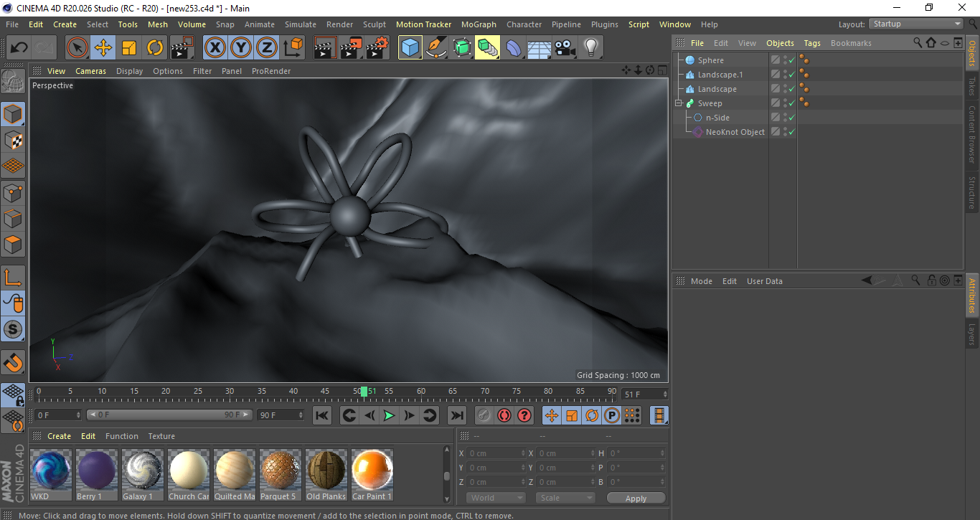Open the MoGraph menu
The width and height of the screenshot is (980, 520).
tap(479, 24)
